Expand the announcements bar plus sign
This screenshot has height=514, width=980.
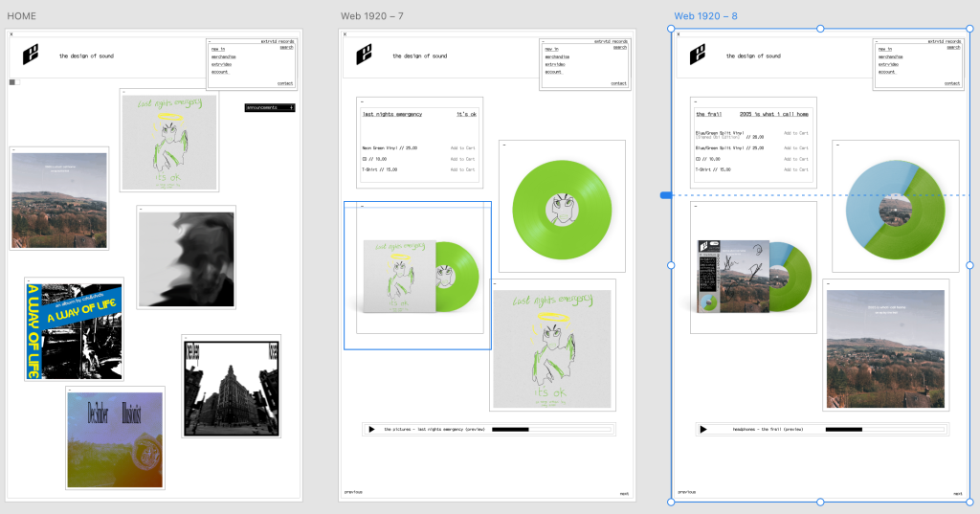(291, 108)
